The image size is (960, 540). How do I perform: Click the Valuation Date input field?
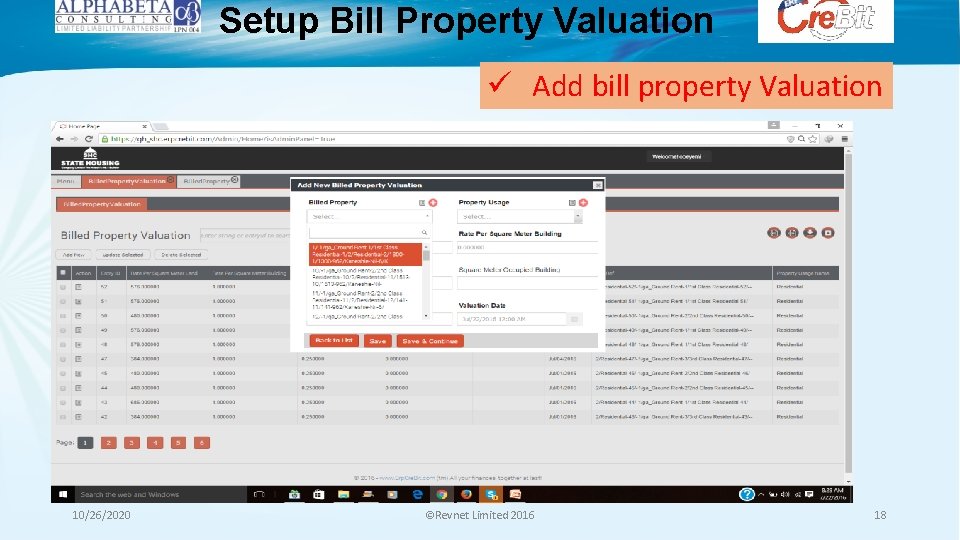point(512,319)
